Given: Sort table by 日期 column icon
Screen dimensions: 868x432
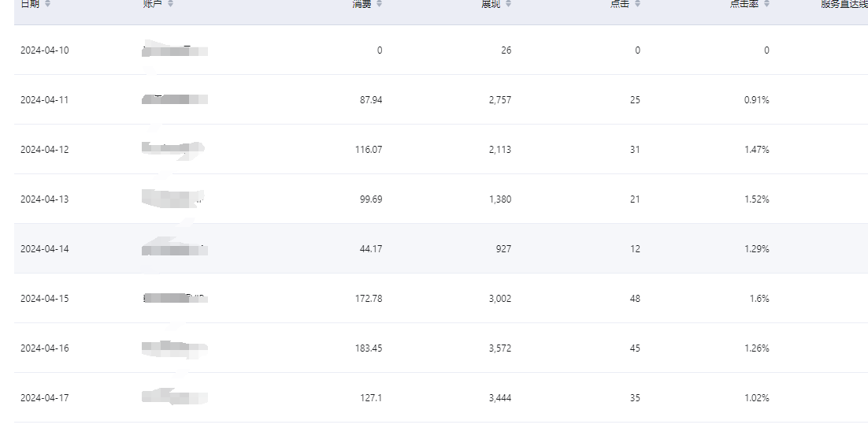Looking at the screenshot, I should (x=47, y=4).
